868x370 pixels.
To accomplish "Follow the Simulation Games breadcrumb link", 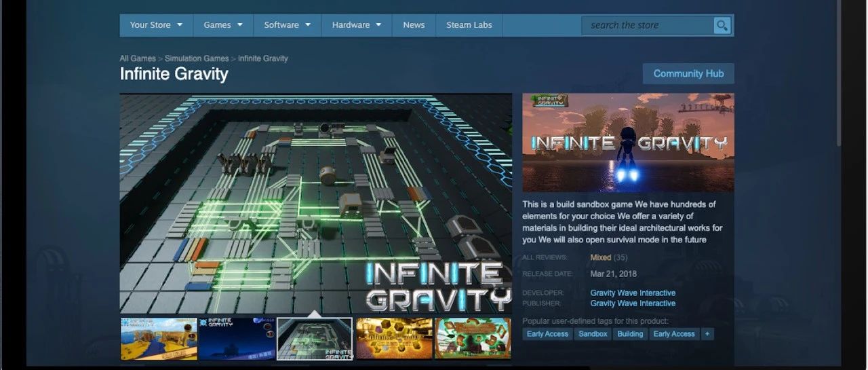I will (197, 58).
